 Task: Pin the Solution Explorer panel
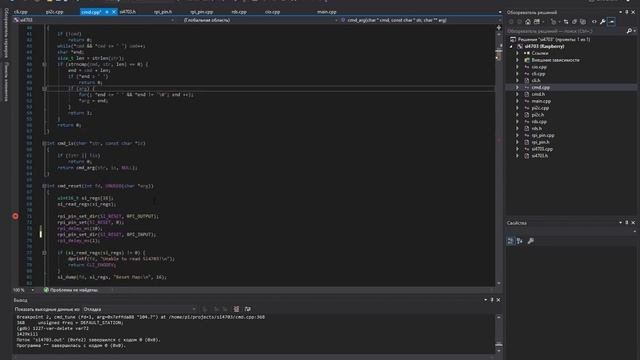(627, 12)
